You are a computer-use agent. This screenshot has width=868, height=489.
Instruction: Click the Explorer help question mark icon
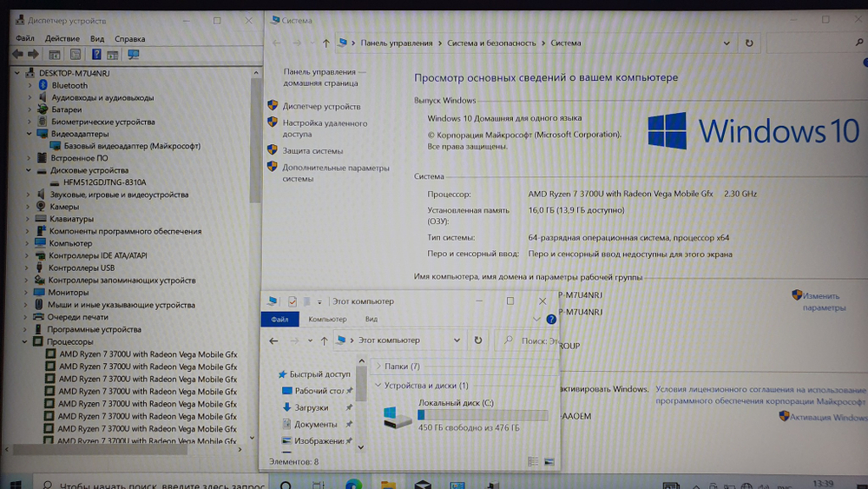coord(551,320)
